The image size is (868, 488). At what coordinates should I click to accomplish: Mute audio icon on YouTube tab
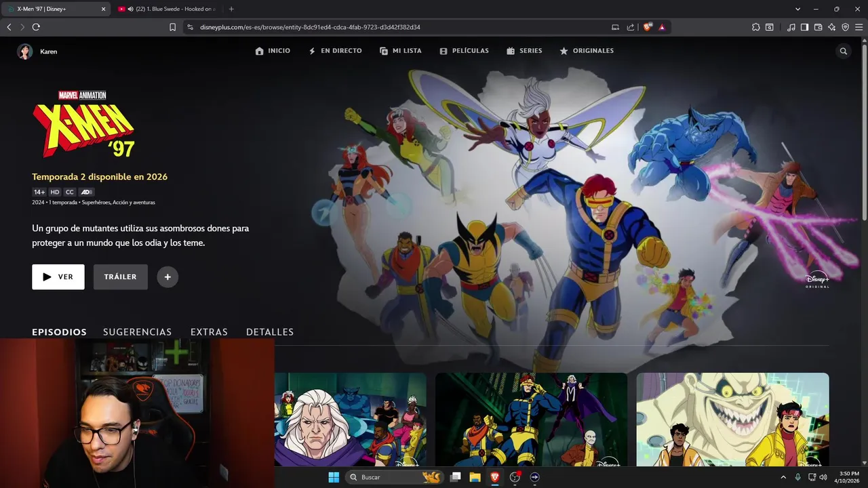click(x=130, y=9)
